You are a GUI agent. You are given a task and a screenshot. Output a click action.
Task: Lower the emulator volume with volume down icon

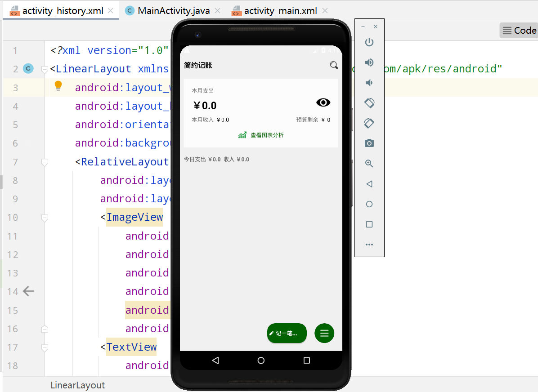[x=369, y=83]
